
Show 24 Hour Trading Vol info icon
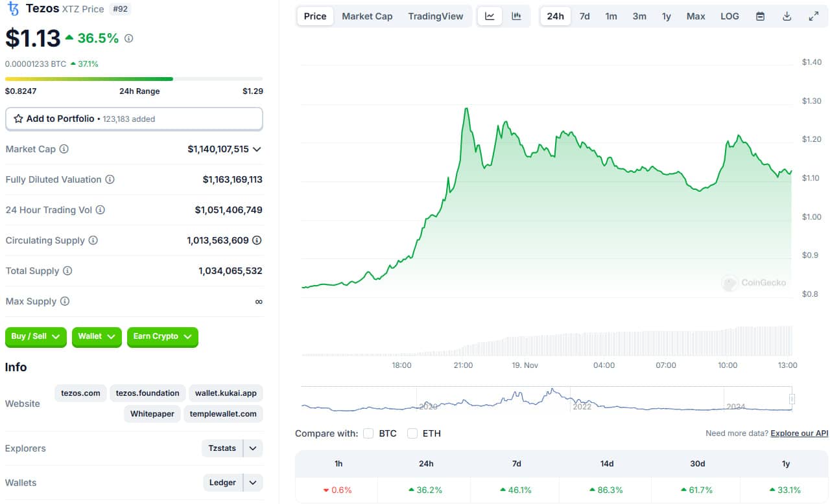point(100,210)
